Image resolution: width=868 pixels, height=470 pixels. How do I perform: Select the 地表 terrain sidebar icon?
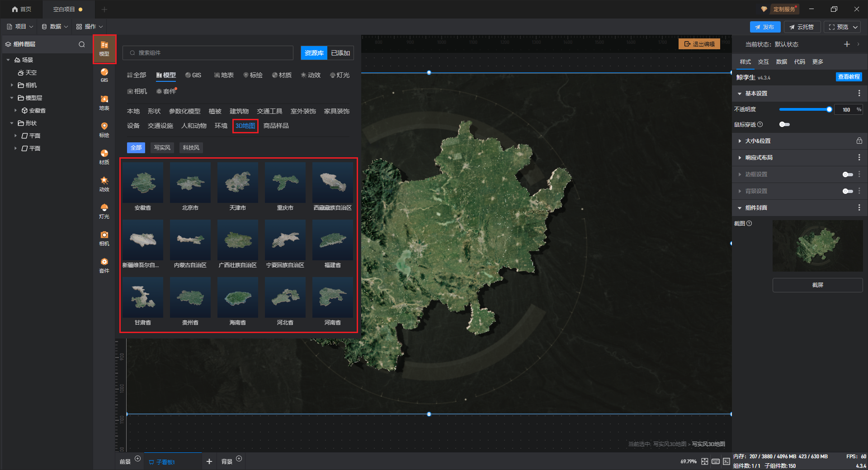(104, 103)
